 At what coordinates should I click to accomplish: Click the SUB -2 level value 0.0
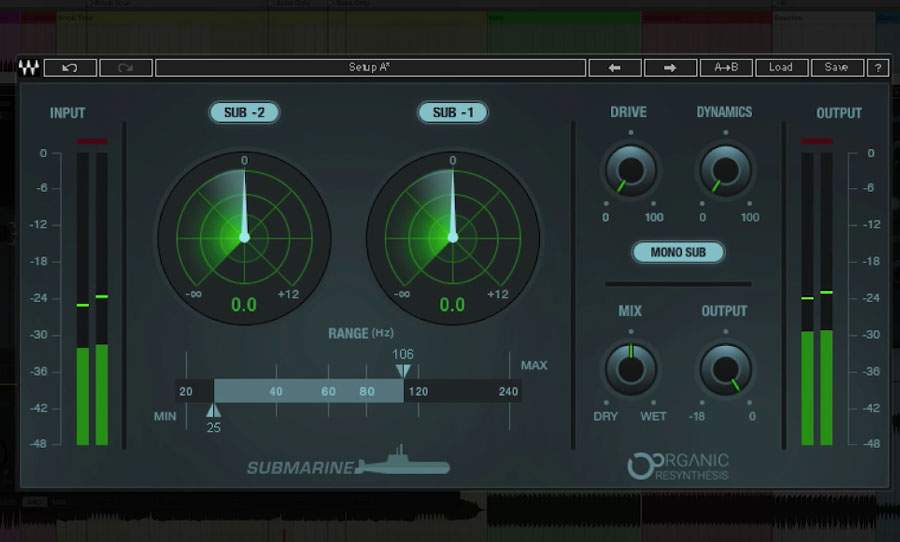click(244, 305)
